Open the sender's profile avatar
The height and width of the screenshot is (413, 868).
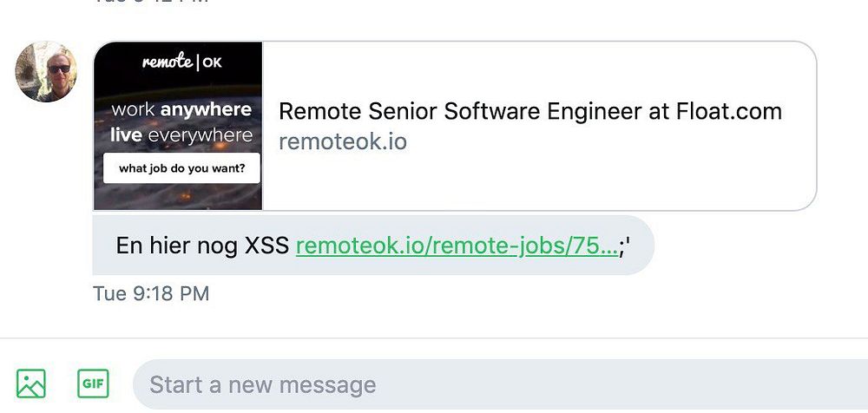coord(47,71)
